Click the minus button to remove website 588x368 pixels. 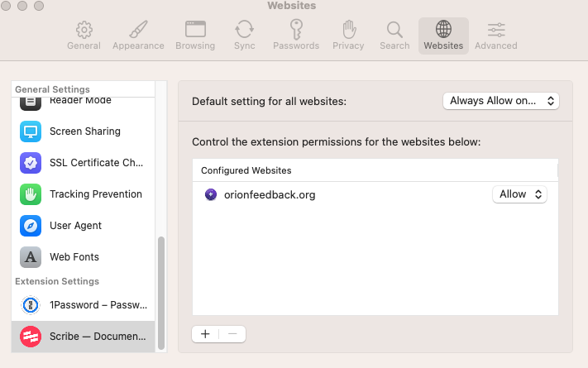click(x=232, y=334)
